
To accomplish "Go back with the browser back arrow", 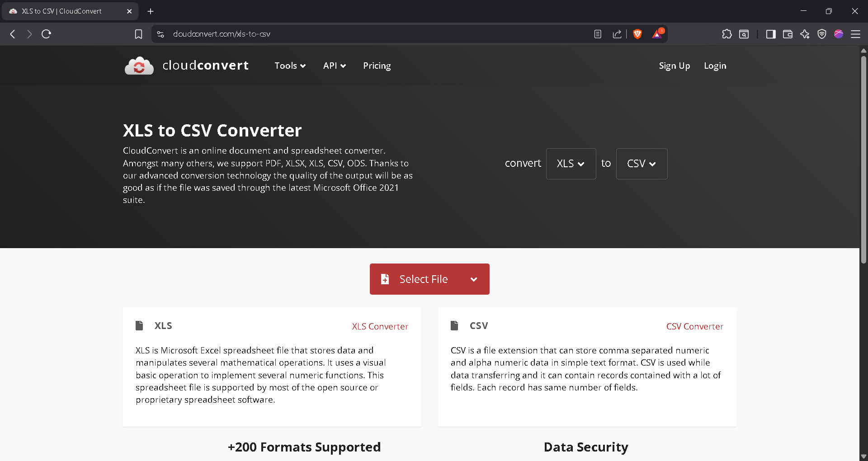I will [13, 34].
